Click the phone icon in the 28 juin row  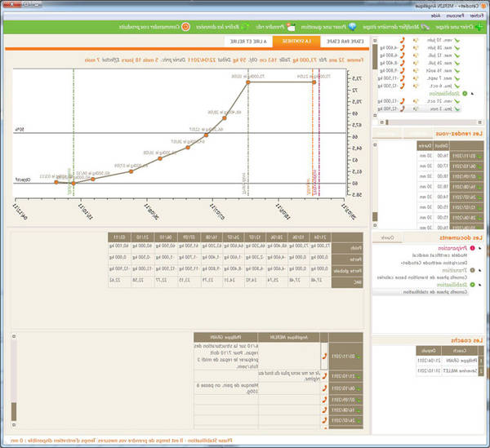pos(403,48)
